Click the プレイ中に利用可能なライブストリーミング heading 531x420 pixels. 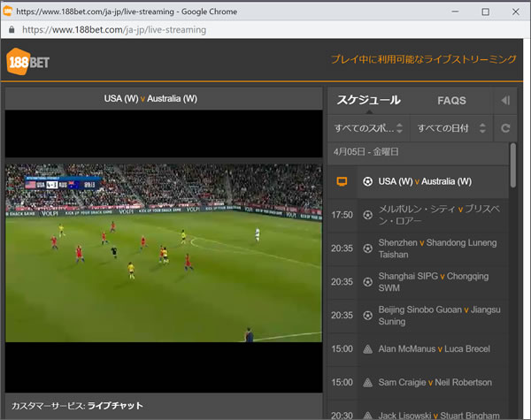pos(424,59)
